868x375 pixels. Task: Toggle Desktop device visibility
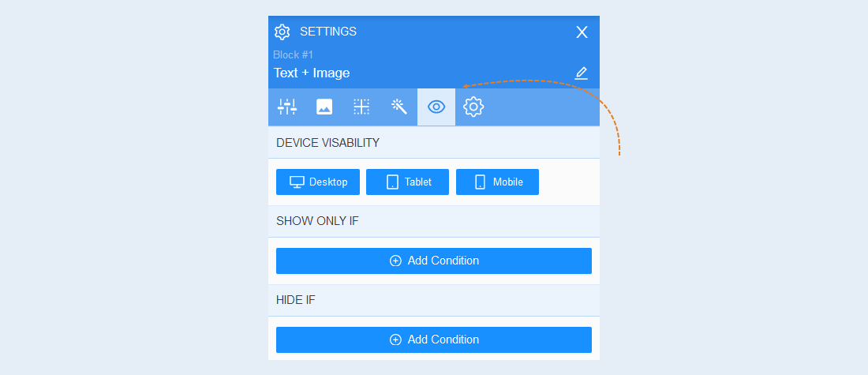coord(318,182)
